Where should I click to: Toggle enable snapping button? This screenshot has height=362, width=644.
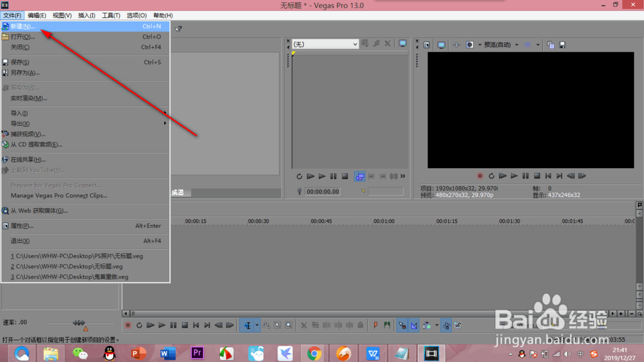click(402, 325)
